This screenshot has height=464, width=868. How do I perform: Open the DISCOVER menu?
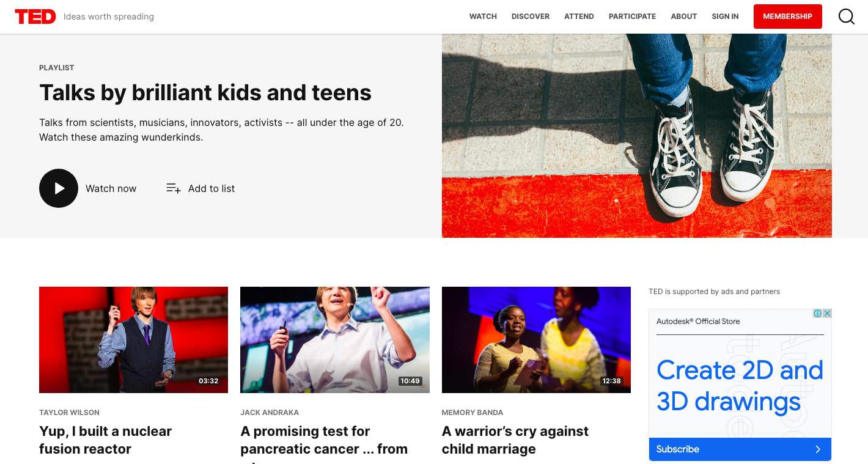click(x=531, y=17)
